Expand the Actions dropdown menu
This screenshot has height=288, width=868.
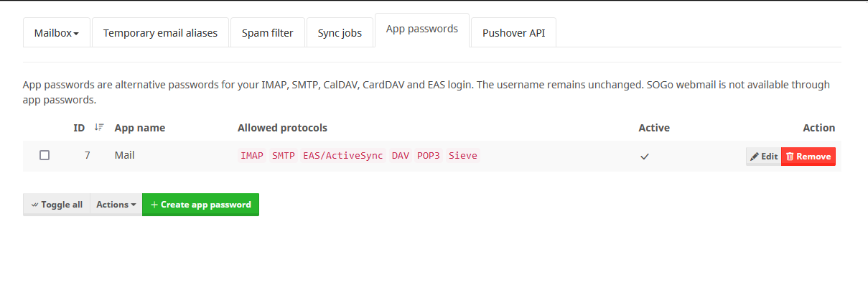coord(116,205)
